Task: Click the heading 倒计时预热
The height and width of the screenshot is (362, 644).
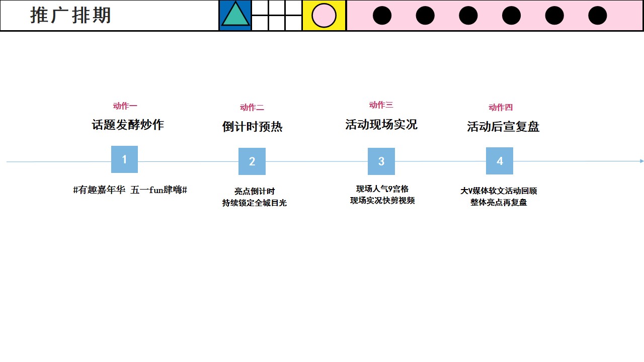Action: (x=252, y=127)
